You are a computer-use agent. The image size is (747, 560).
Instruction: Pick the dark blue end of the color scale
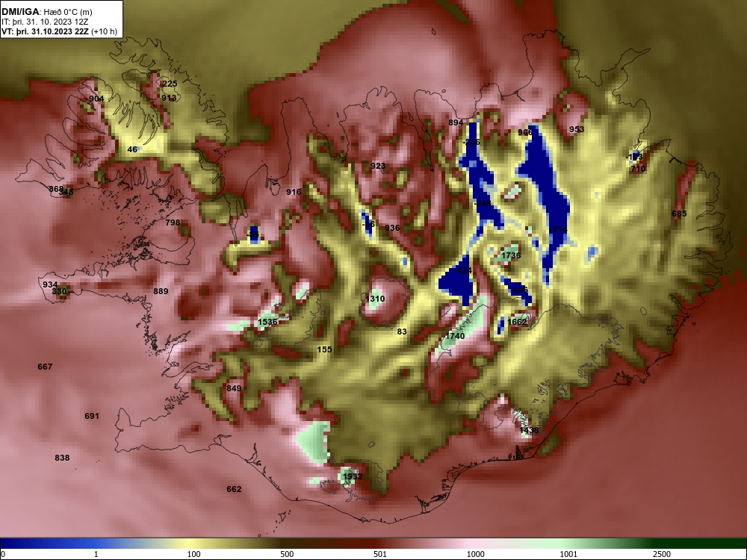point(10,544)
